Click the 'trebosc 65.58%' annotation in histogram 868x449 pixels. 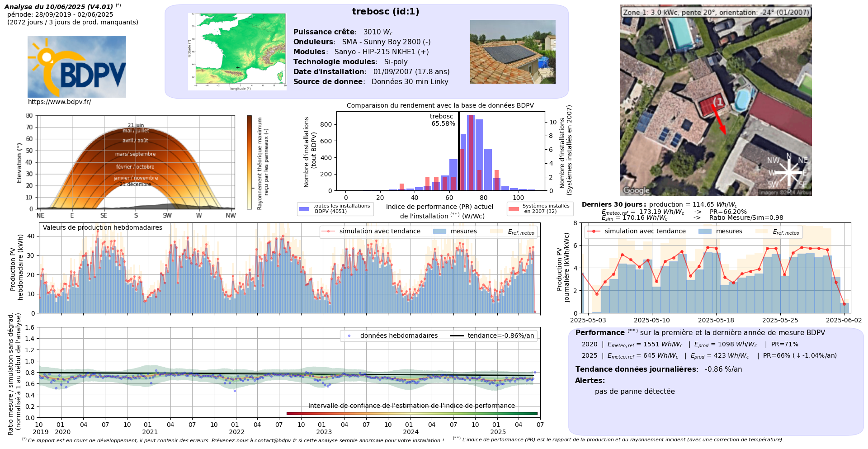coord(442,120)
